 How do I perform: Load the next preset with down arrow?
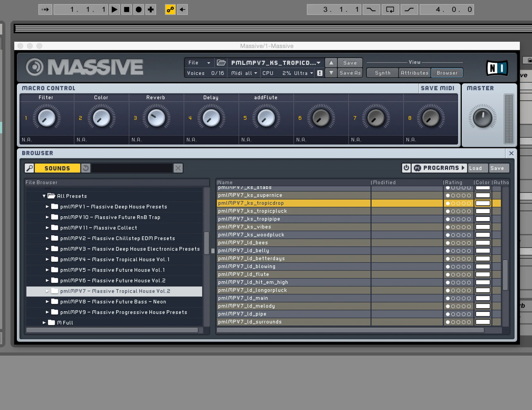331,73
